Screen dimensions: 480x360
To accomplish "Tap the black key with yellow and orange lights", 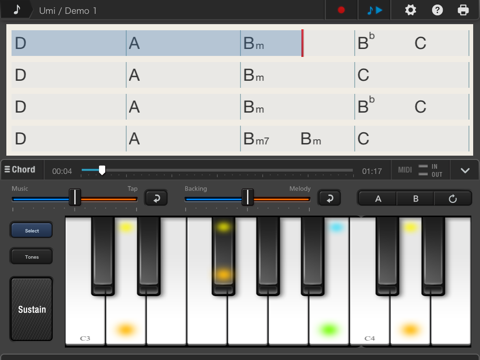I will (223, 256).
